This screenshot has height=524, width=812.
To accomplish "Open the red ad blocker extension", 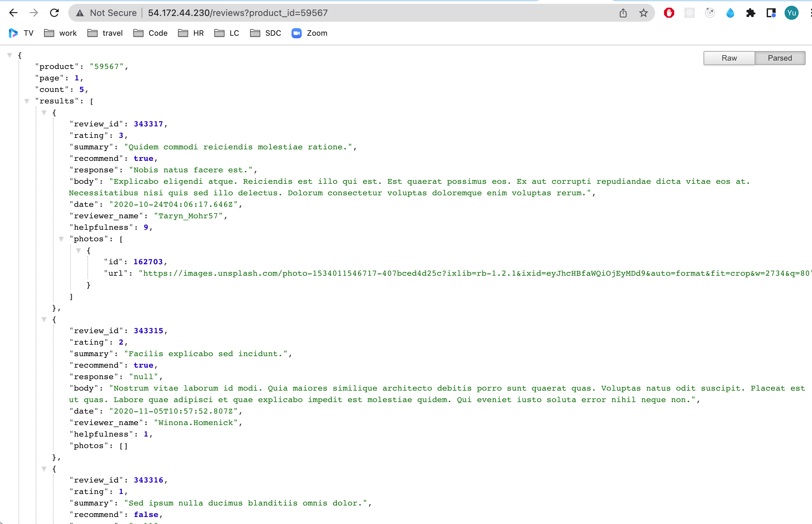I will pos(669,13).
